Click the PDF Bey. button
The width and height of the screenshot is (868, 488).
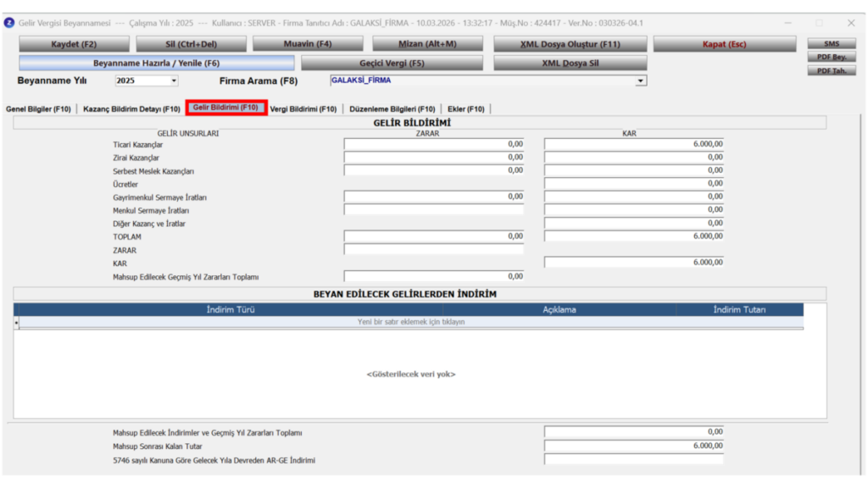click(832, 57)
